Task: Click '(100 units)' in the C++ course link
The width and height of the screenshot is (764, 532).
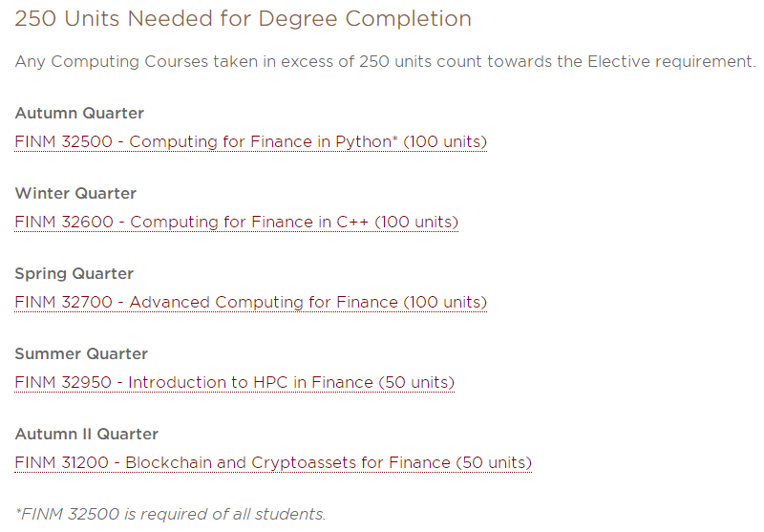Action: pyautogui.click(x=416, y=223)
